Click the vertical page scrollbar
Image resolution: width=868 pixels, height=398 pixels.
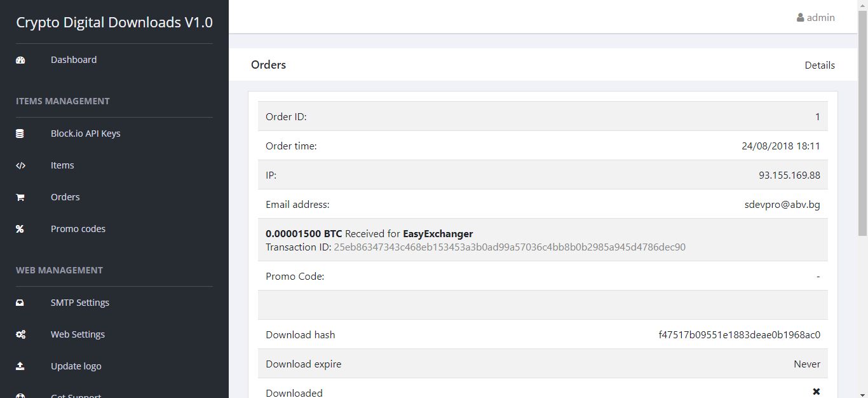(x=862, y=191)
